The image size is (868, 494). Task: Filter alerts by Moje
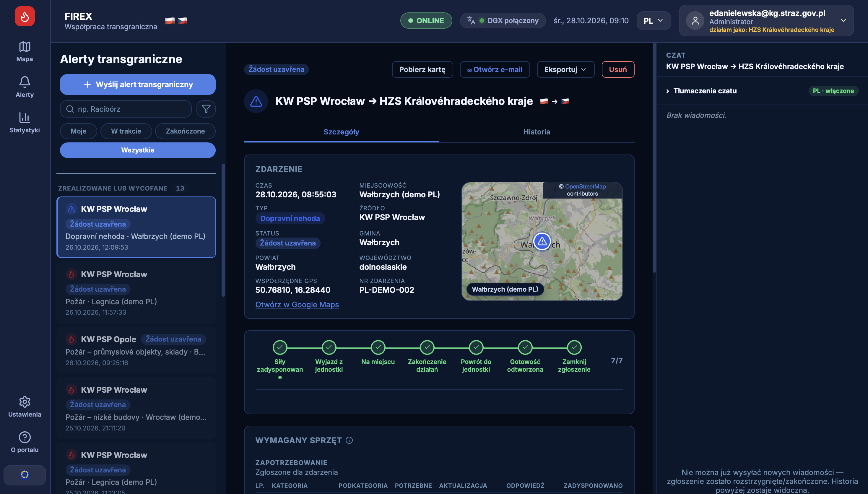(x=78, y=131)
